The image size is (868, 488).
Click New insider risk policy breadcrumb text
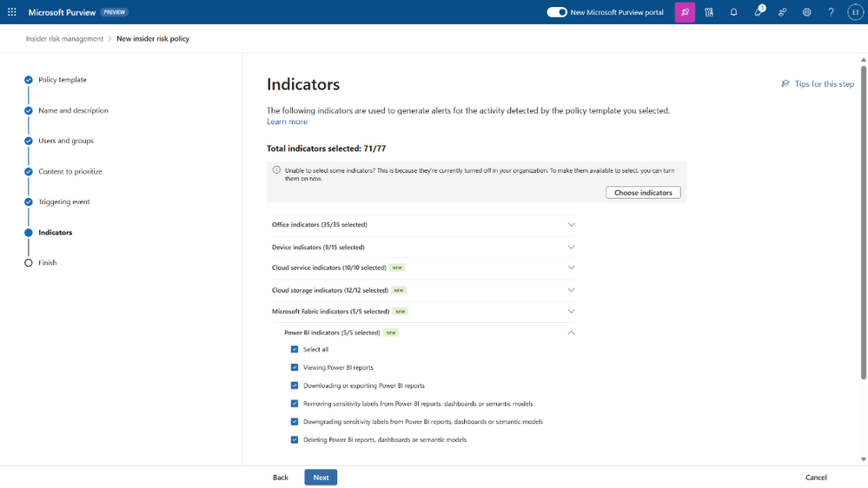click(x=153, y=39)
